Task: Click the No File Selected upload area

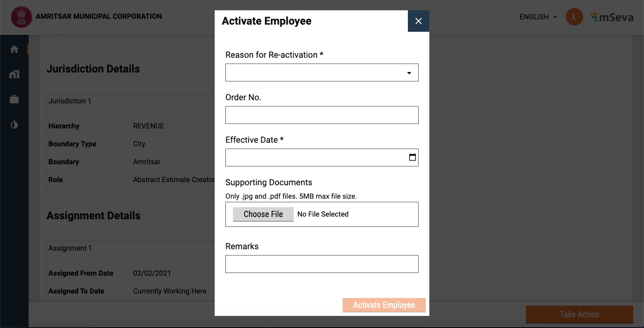Action: tap(322, 214)
